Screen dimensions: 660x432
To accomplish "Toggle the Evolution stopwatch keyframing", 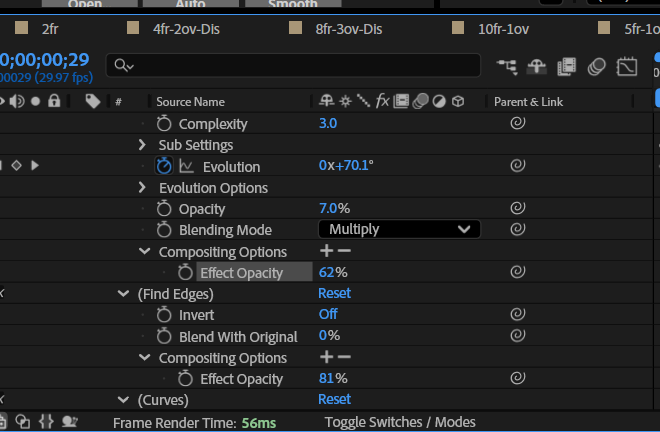I will [x=165, y=167].
